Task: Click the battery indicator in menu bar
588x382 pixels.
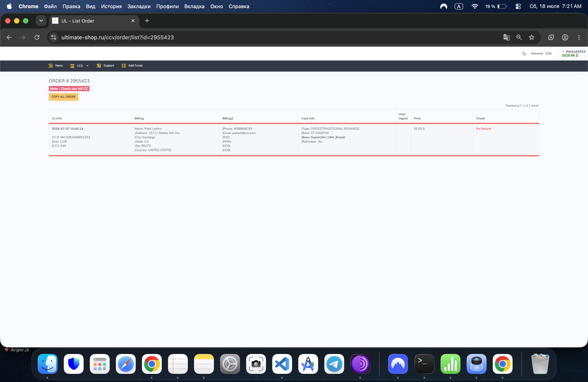Action: pyautogui.click(x=496, y=6)
